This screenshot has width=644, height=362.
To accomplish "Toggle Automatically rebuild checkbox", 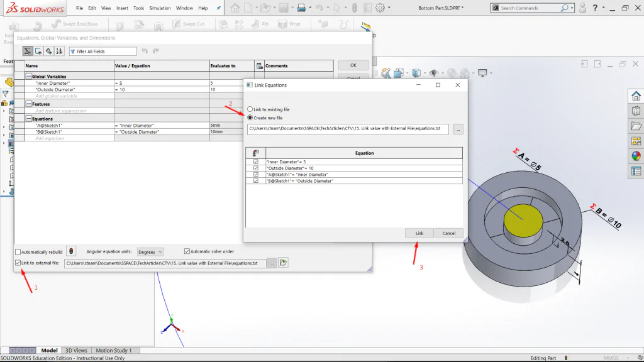I will [x=18, y=251].
